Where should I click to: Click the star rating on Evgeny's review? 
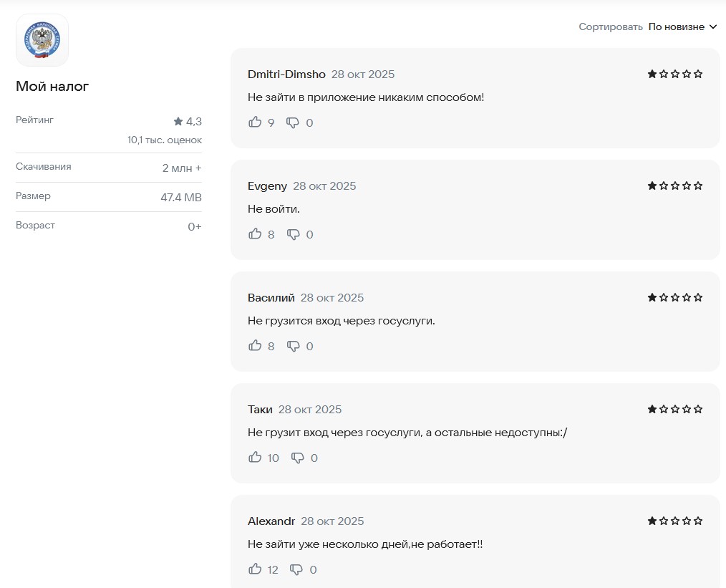point(674,186)
